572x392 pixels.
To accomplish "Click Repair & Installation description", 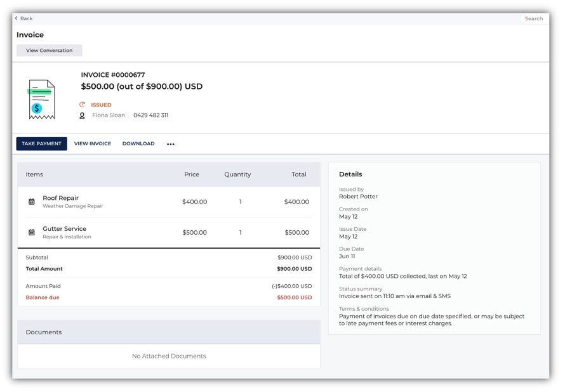I will (67, 237).
